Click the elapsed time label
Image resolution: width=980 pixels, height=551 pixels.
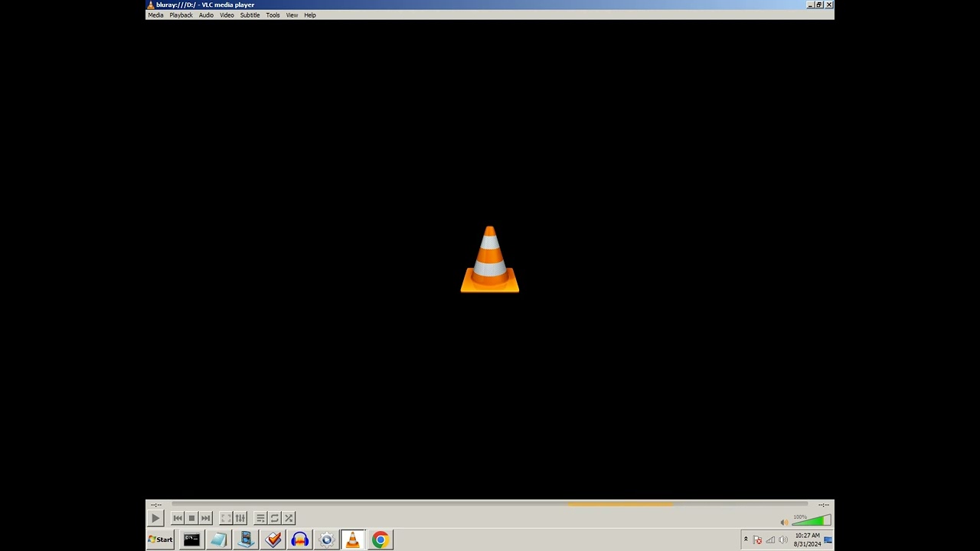pyautogui.click(x=156, y=505)
